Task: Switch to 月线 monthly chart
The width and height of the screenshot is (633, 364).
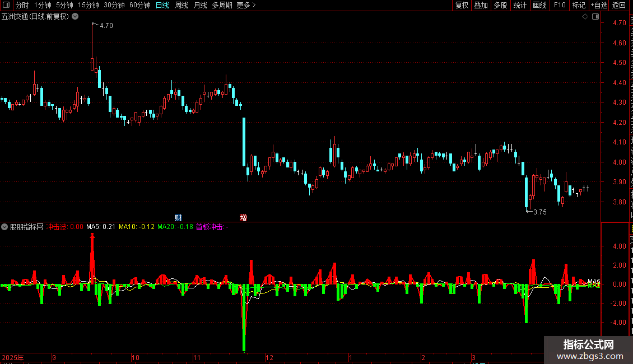Action: pos(200,5)
